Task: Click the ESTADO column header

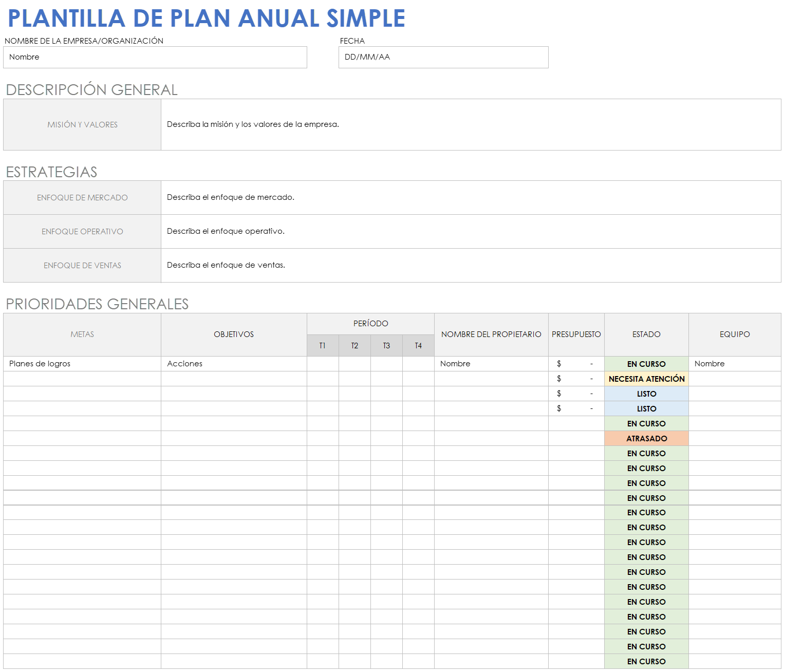Action: 646,334
